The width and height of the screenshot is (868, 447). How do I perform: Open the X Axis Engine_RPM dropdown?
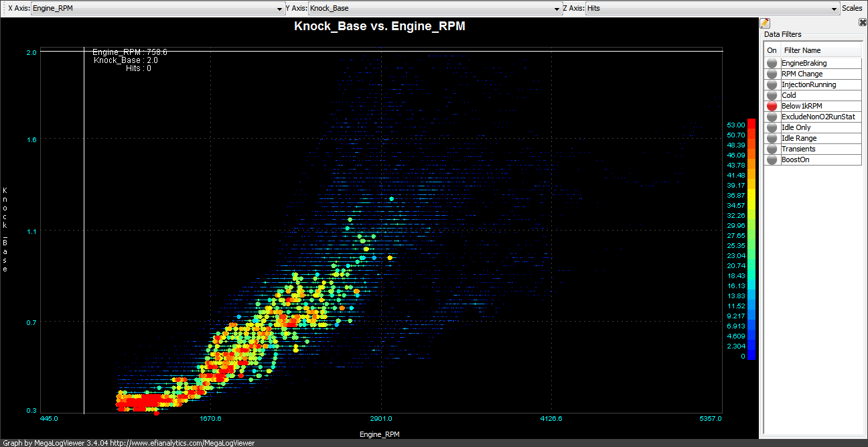(157, 9)
